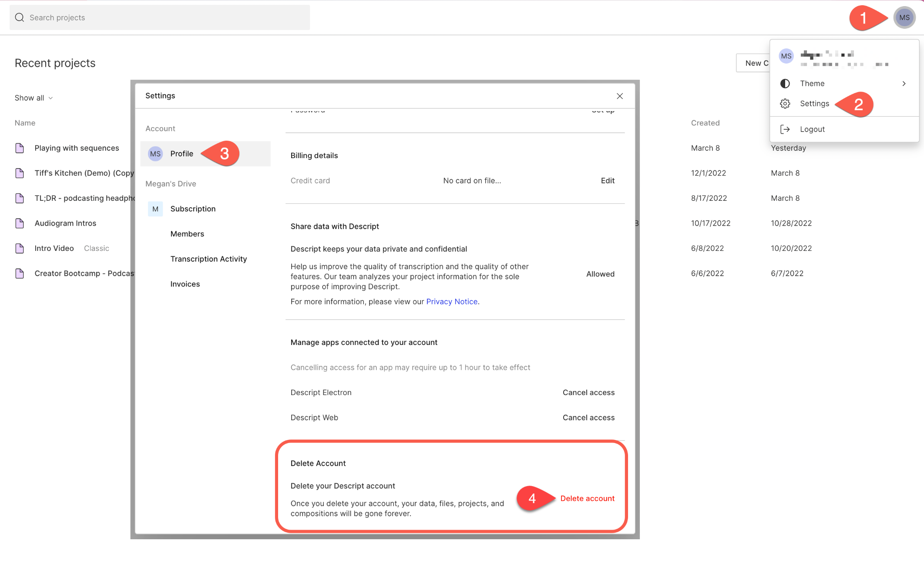Viewport: 924px width, 585px height.
Task: Click the search magnifier icon
Action: click(20, 17)
